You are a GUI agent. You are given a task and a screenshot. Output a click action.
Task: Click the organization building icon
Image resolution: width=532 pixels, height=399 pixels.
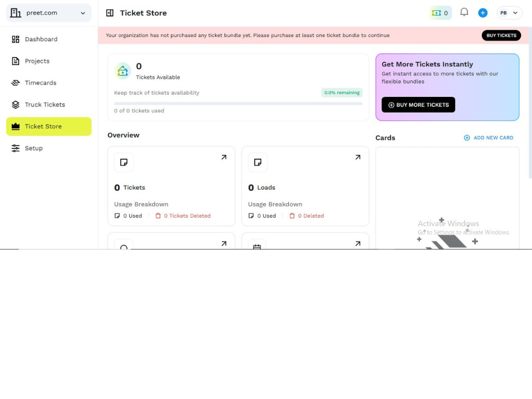point(15,13)
